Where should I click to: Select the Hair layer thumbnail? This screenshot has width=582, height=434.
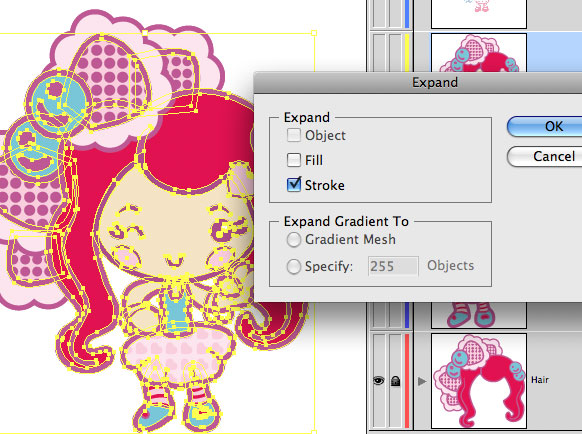(x=479, y=381)
